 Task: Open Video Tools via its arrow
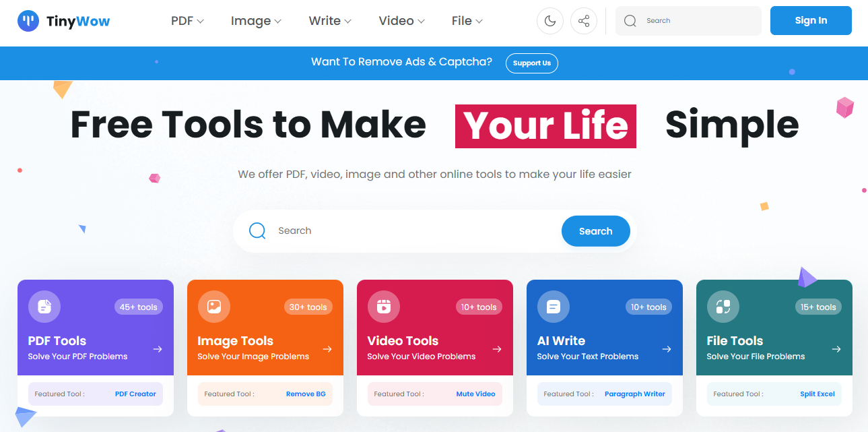tap(497, 349)
